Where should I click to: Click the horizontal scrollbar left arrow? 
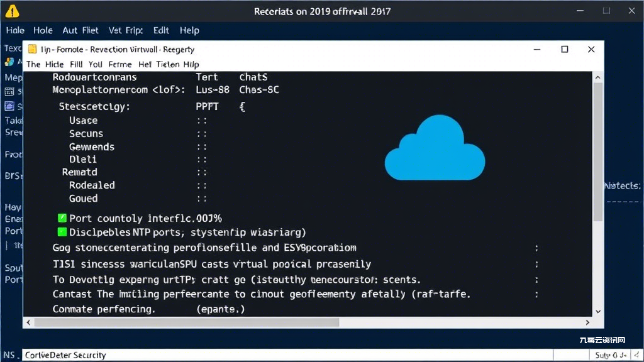coord(28,322)
